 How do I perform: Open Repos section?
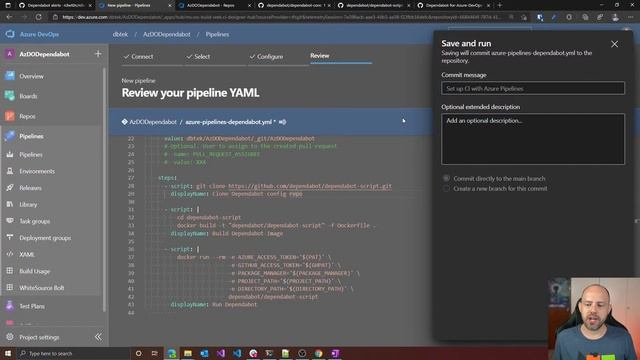pyautogui.click(x=27, y=116)
